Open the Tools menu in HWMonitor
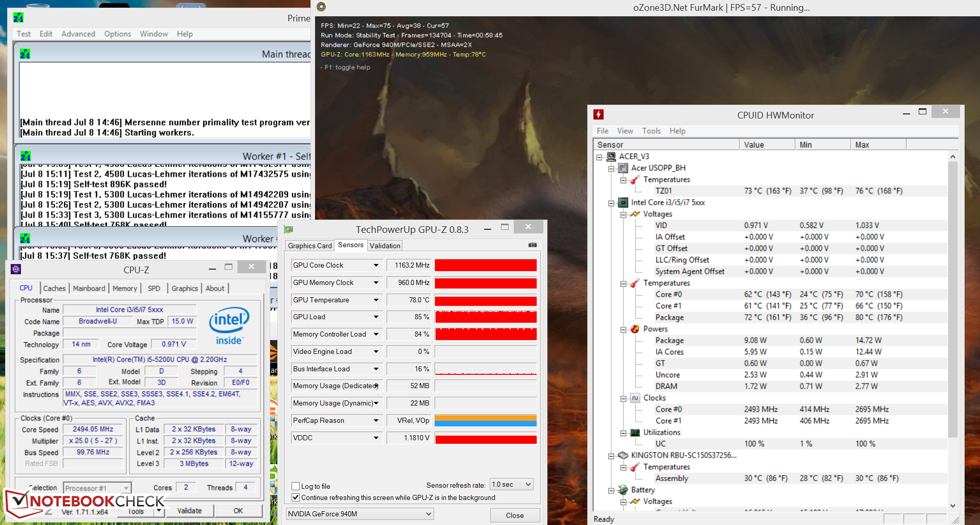Screen dimensions: 980x525 (651, 131)
